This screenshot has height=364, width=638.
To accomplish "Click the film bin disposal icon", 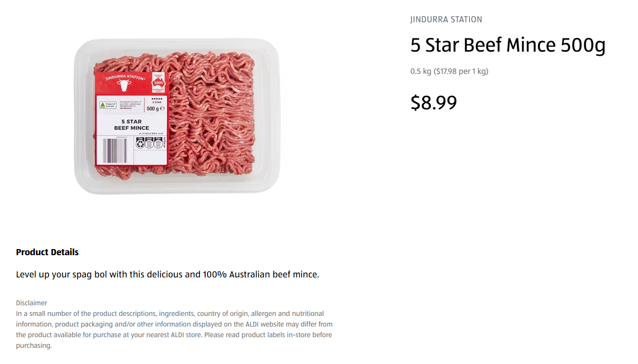I will [x=158, y=144].
